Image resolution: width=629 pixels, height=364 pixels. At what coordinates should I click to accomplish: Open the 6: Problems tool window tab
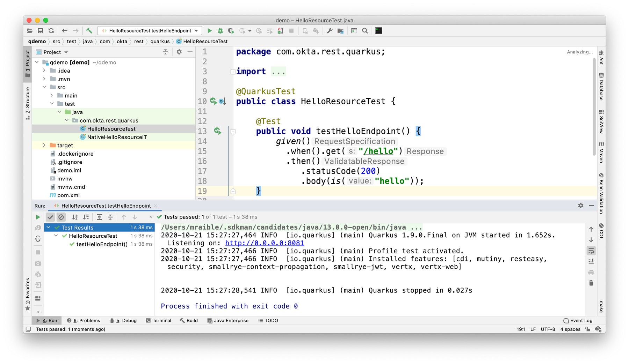pyautogui.click(x=84, y=320)
